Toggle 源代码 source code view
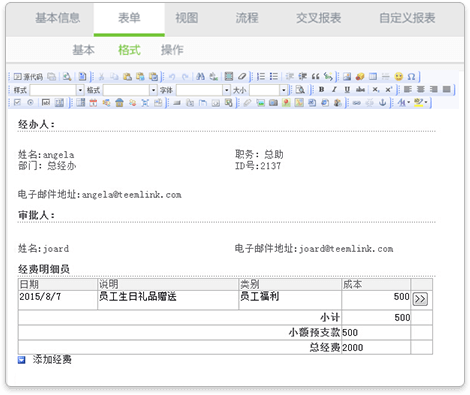 28,77
